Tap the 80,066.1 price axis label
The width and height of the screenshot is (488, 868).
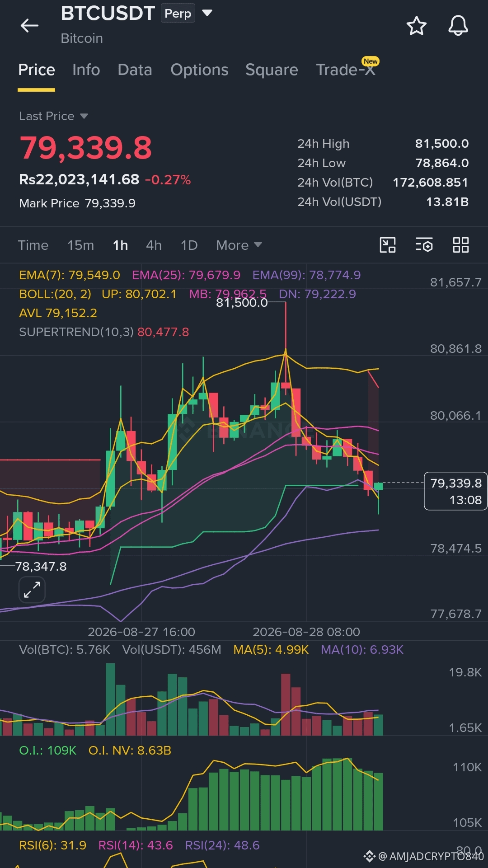pyautogui.click(x=455, y=416)
